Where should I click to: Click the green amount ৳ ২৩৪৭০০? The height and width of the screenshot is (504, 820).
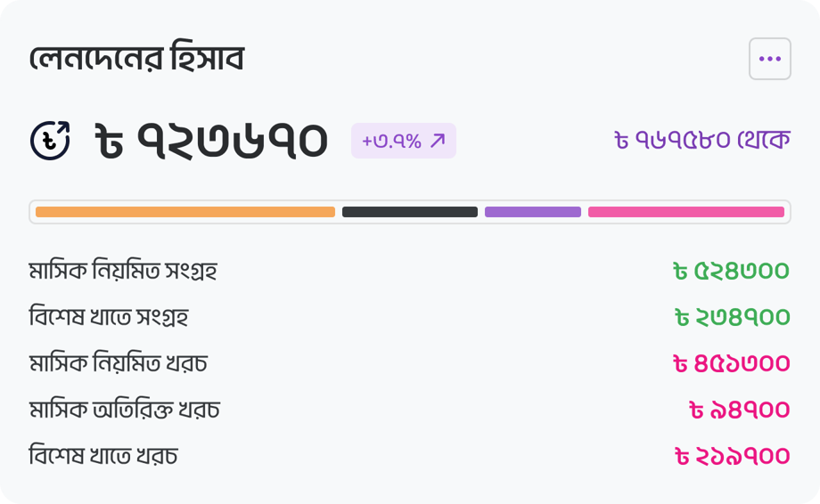tap(732, 317)
